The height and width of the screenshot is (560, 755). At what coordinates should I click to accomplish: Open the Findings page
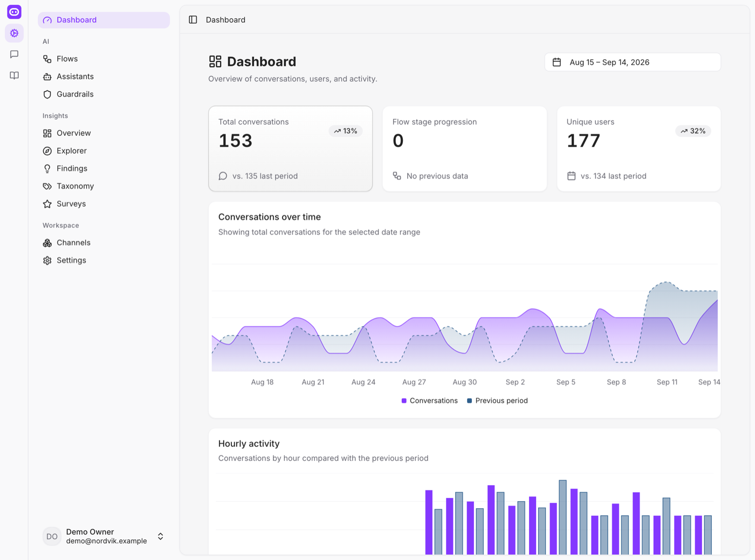point(104,169)
